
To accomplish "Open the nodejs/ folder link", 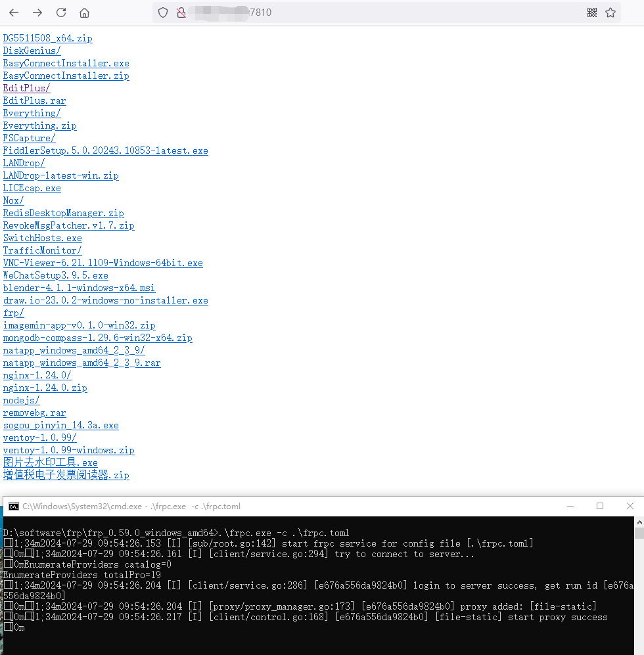I will coord(21,401).
